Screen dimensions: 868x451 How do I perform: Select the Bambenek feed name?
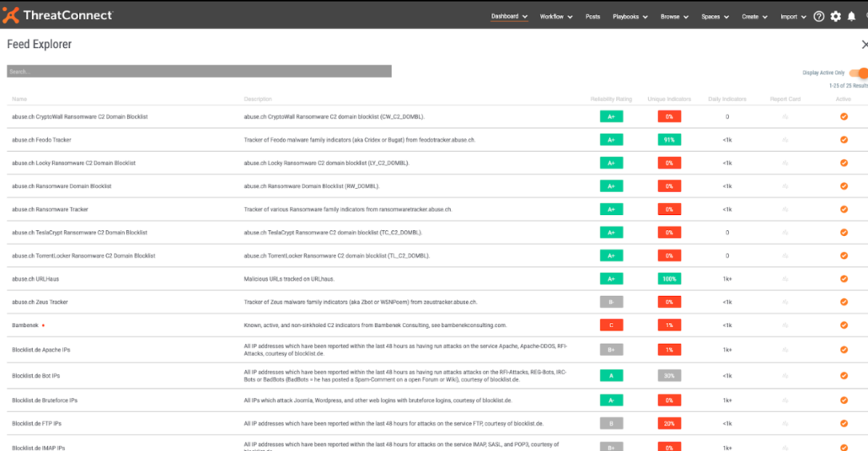tap(25, 325)
